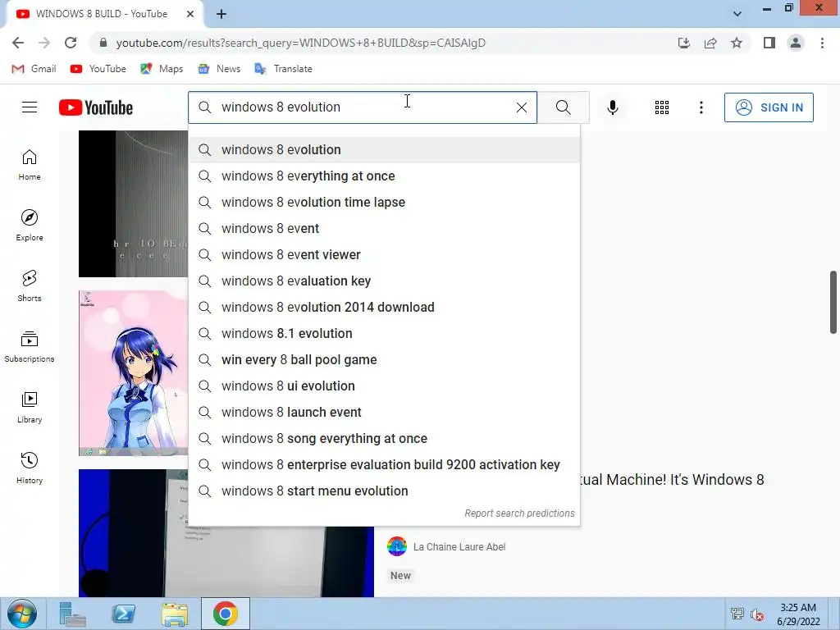Viewport: 840px width, 630px height.
Task: Share this page from the address bar
Action: [x=710, y=43]
